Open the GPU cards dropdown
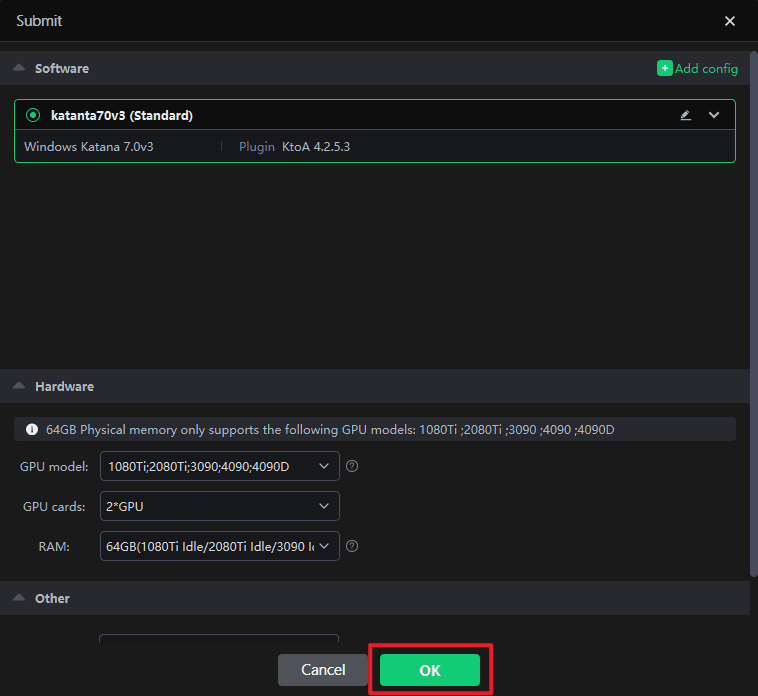 (219, 506)
